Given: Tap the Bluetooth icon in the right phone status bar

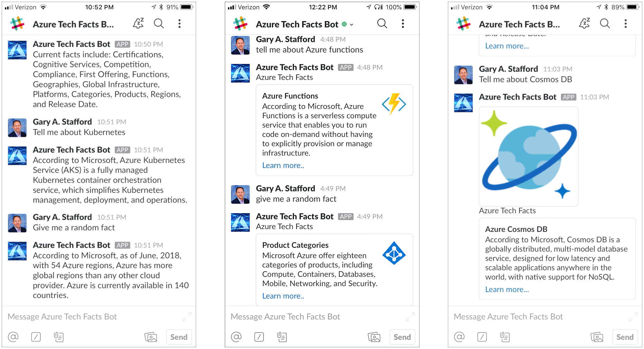Looking at the screenshot, I should [606, 7].
